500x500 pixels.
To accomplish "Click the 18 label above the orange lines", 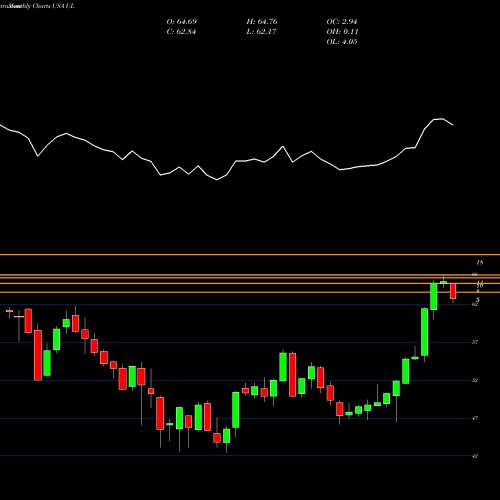I will pos(480,263).
